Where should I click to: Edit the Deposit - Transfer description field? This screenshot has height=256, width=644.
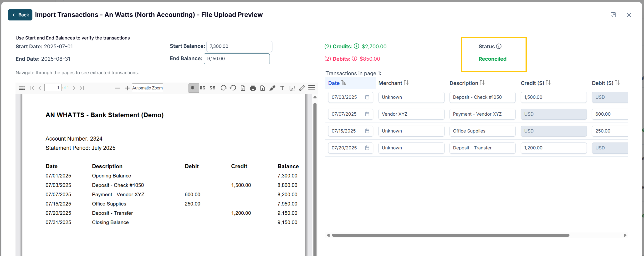[x=482, y=148]
